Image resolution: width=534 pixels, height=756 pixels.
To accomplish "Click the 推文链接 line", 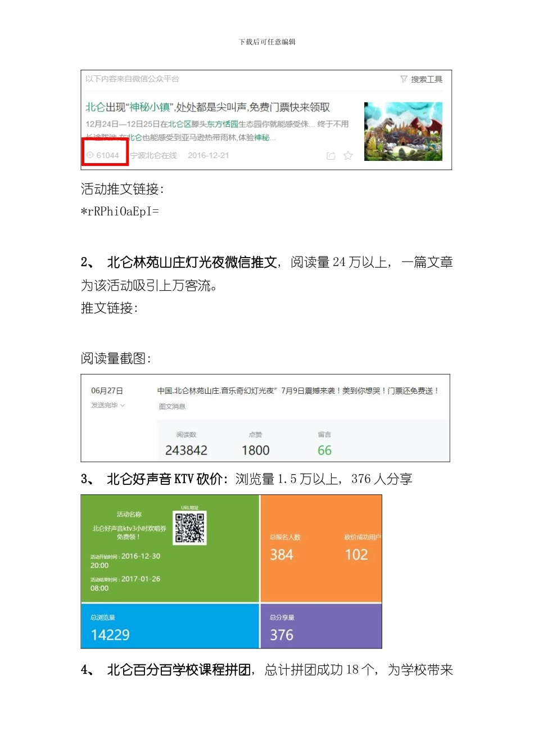I will pos(110,308).
